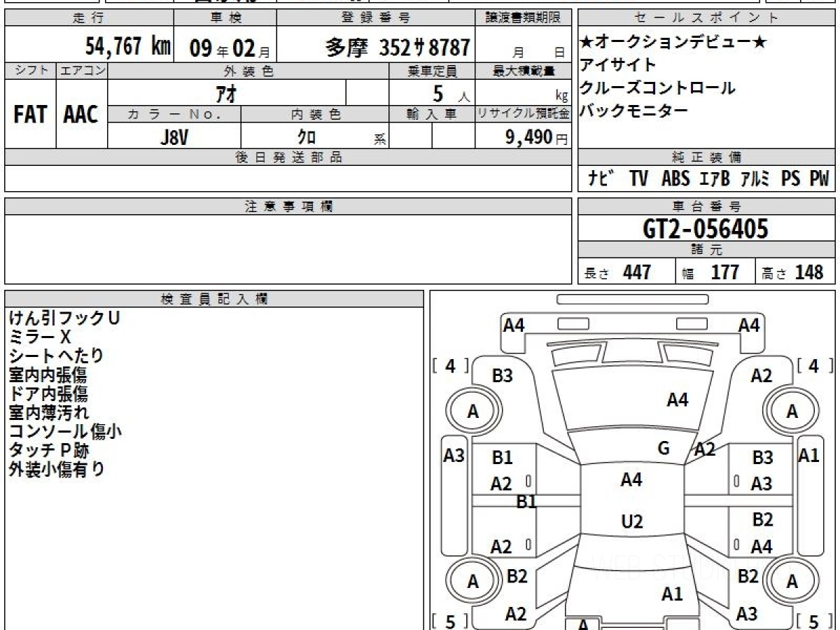Select inspector note コンソール傷小
Screen dimensions: 840x630
tap(65, 431)
